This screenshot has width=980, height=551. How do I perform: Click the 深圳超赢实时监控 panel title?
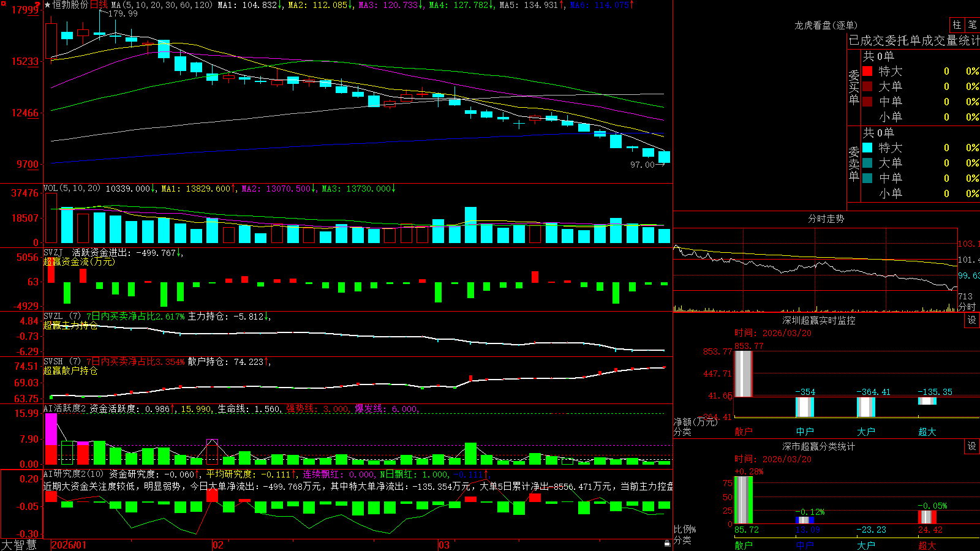point(819,320)
